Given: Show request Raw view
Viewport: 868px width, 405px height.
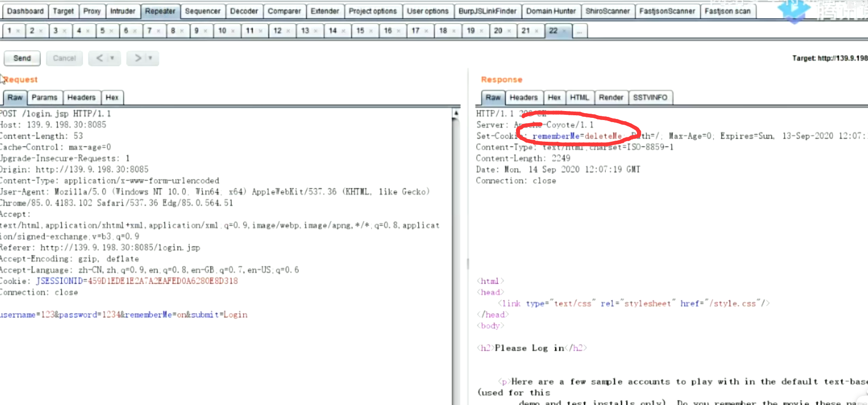Looking at the screenshot, I should pos(15,97).
